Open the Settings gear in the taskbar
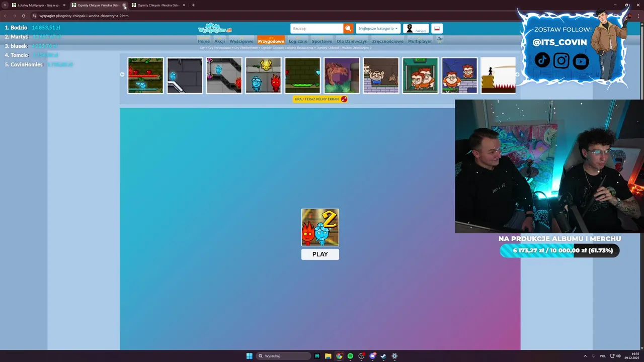This screenshot has width=644, height=362. [x=394, y=356]
